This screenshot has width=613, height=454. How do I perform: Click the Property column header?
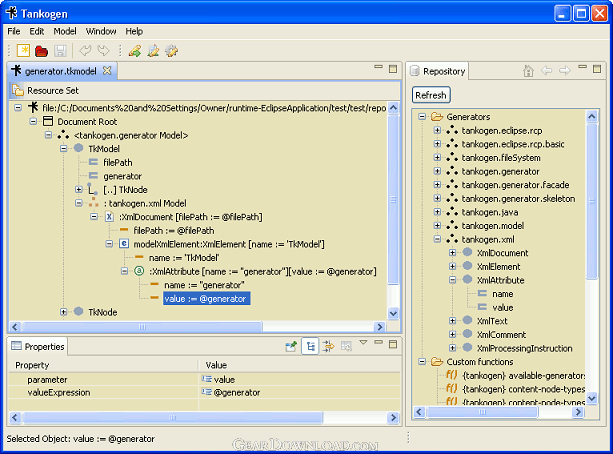pos(104,365)
